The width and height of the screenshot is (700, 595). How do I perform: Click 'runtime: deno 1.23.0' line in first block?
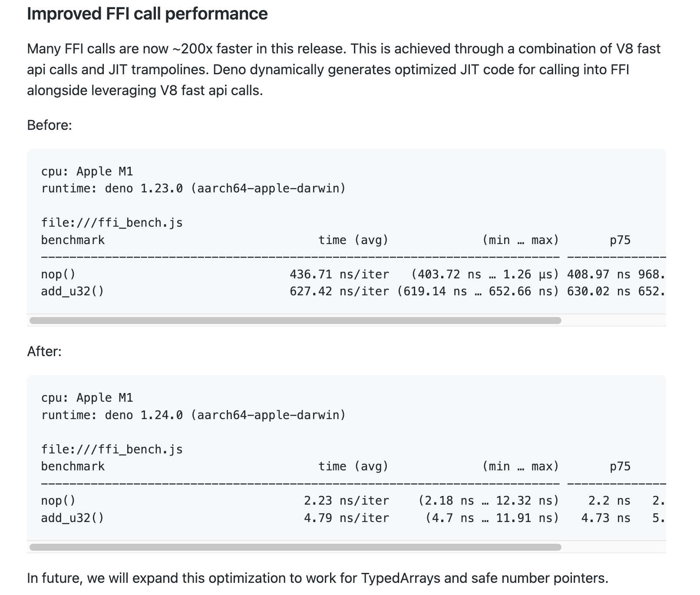193,188
